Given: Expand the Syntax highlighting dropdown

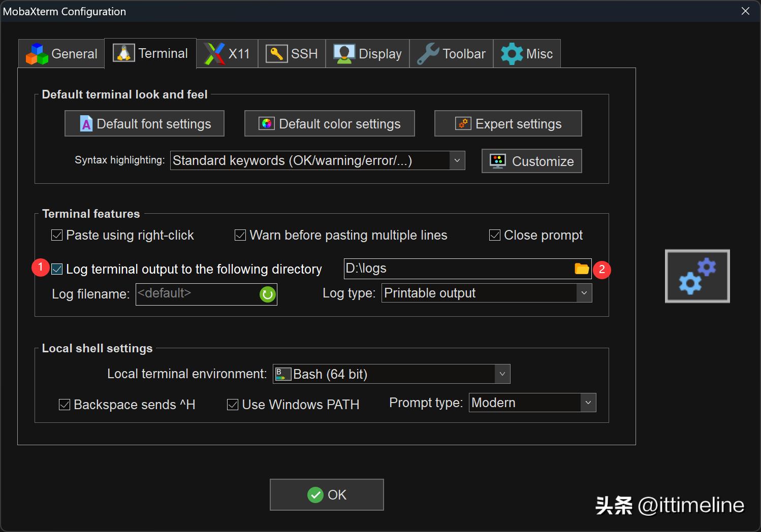Looking at the screenshot, I should (x=457, y=161).
